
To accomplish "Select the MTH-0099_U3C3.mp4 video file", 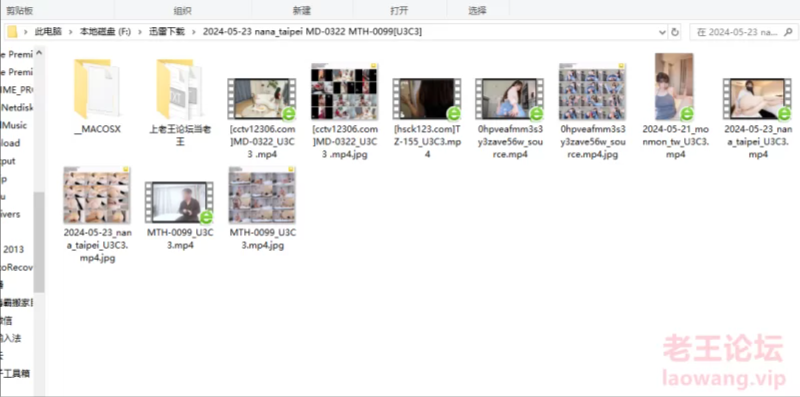I will (180, 215).
